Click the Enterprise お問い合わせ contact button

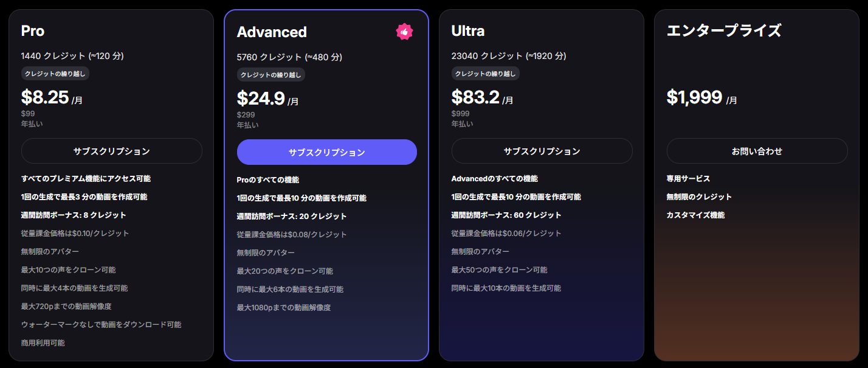coord(757,151)
